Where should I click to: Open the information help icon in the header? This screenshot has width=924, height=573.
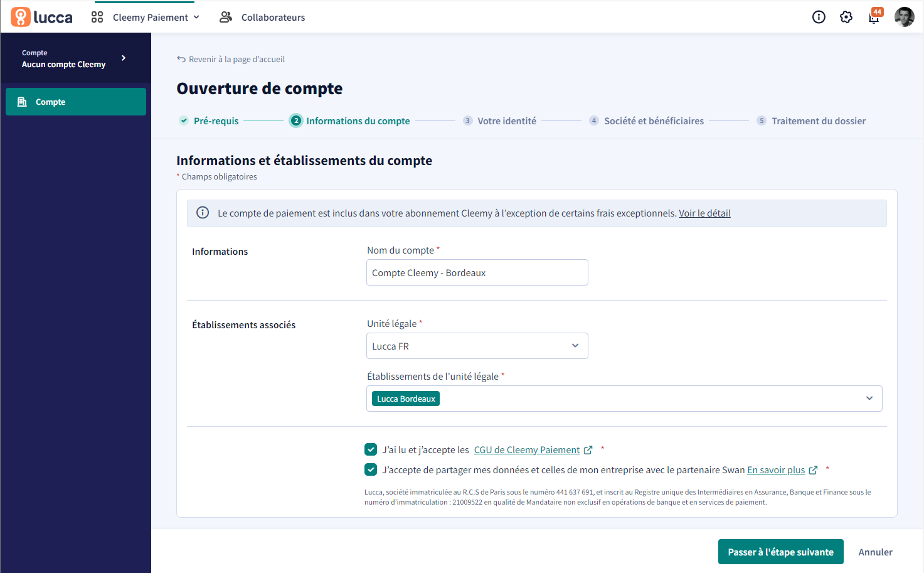[819, 17]
